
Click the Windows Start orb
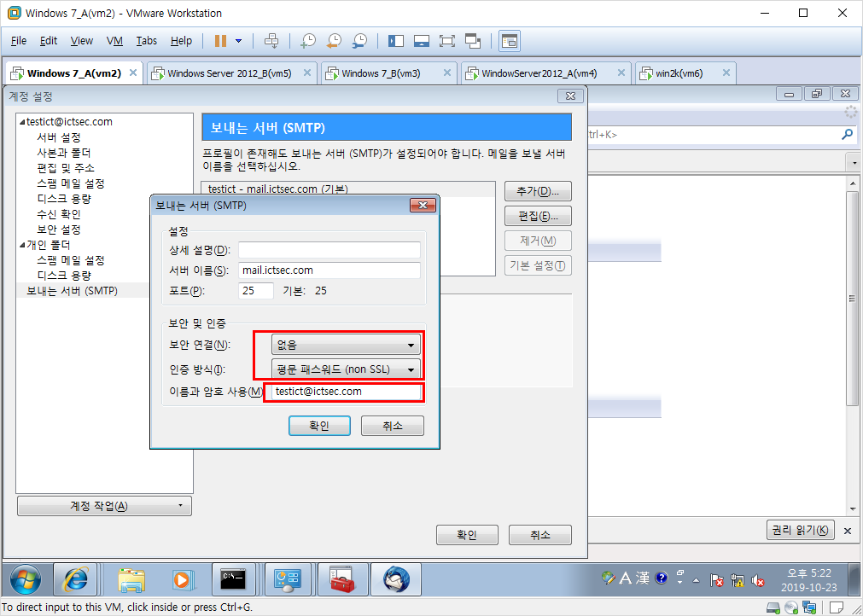click(x=26, y=579)
